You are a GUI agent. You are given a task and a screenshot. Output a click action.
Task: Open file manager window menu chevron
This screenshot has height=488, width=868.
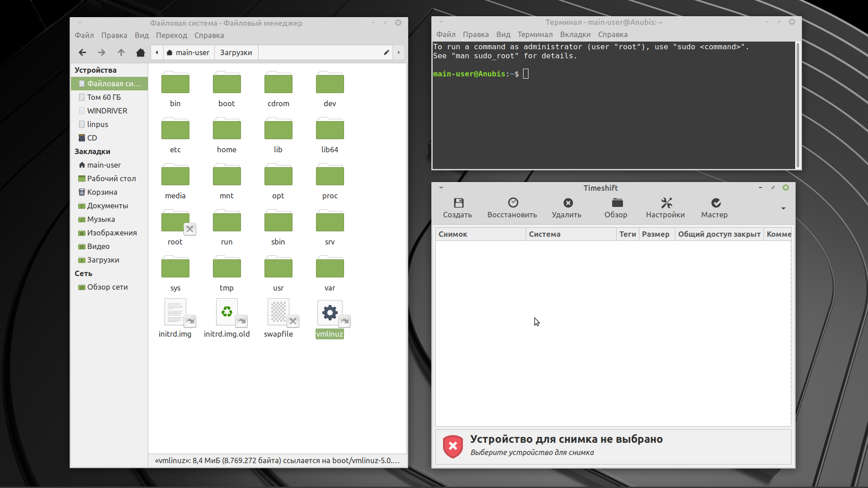(x=80, y=23)
